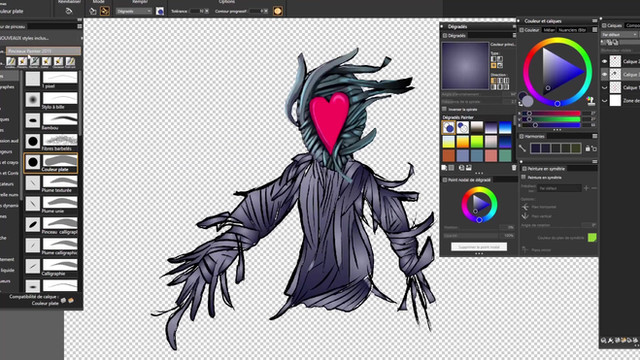Select the blue-to-white gradient swatch in top row
This screenshot has width=640, height=360.
(505, 128)
